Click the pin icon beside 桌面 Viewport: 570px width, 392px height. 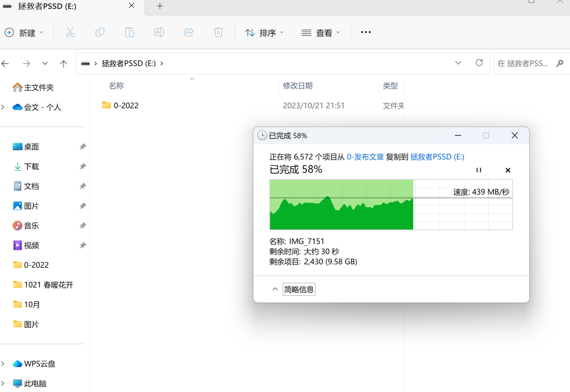point(83,147)
